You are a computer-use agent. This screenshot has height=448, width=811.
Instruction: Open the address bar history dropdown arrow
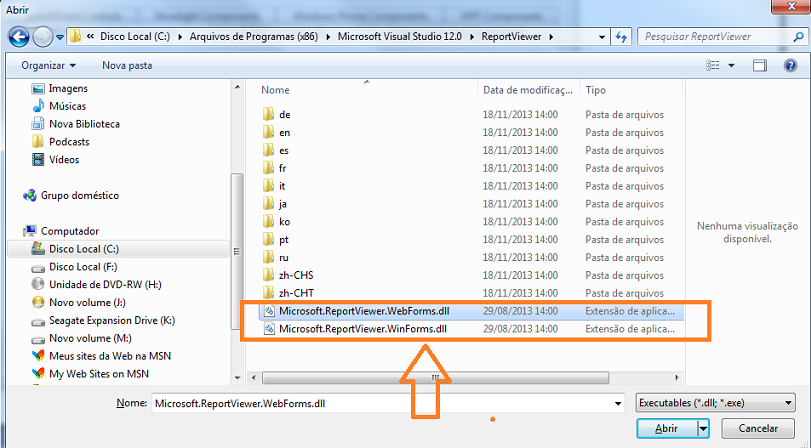602,37
